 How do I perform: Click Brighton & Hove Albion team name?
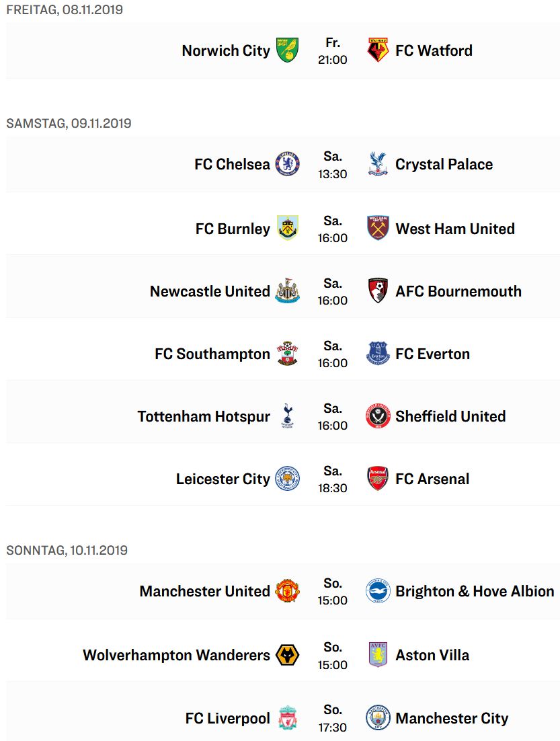tap(475, 591)
